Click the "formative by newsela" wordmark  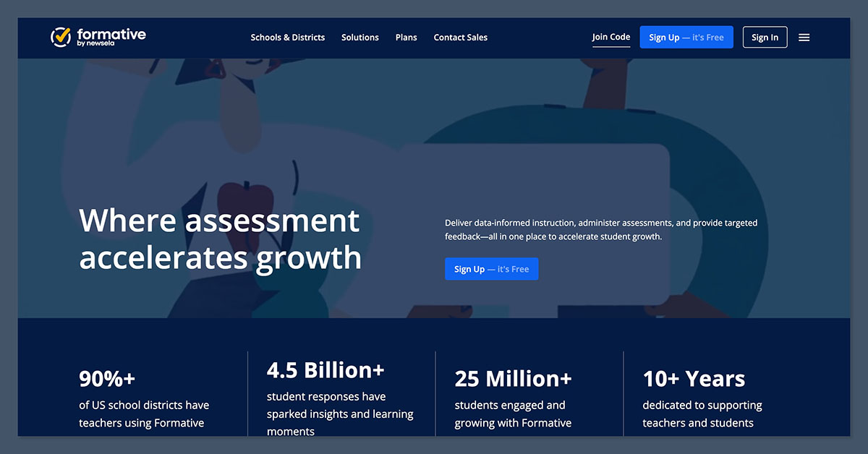[110, 37]
